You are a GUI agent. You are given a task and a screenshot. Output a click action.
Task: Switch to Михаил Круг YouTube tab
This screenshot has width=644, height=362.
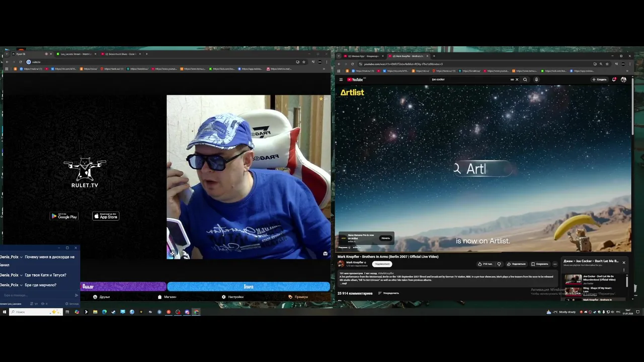[x=363, y=56]
